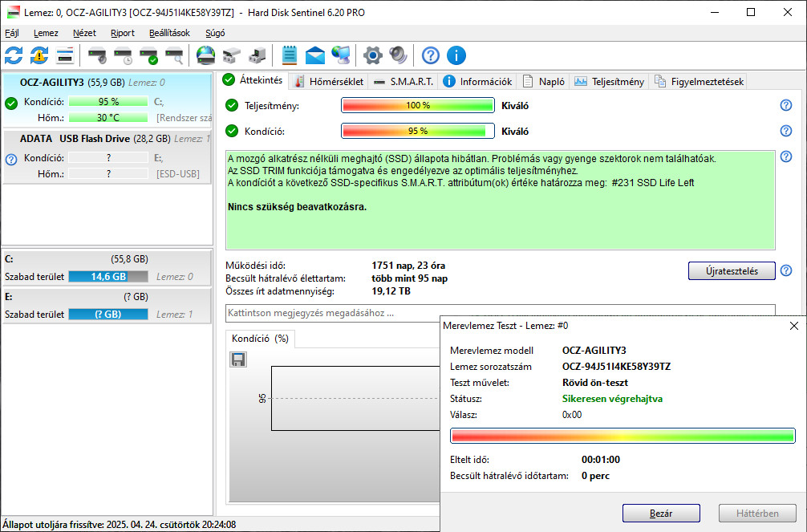Click the speaker sound toolbar icon
The width and height of the screenshot is (807, 532).
399,55
